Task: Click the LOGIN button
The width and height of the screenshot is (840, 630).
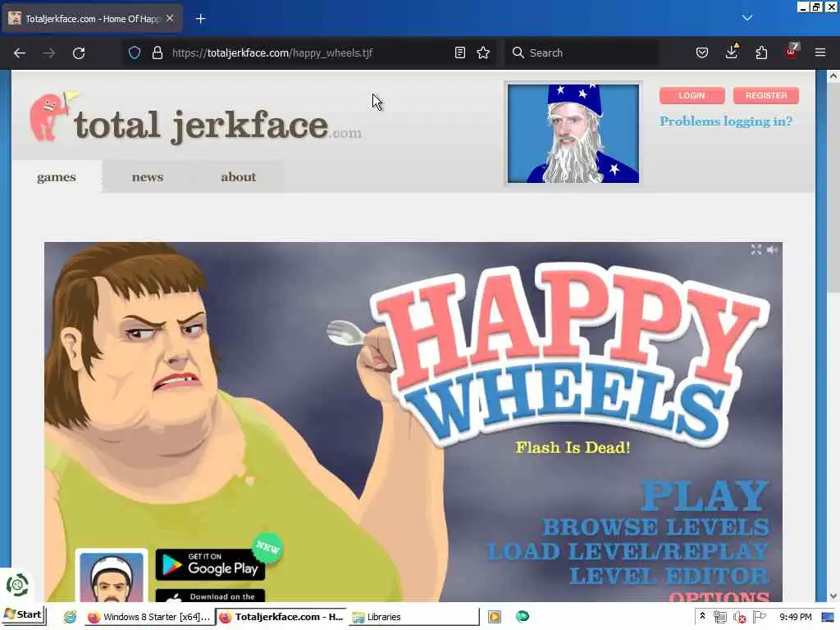Action: (x=692, y=95)
